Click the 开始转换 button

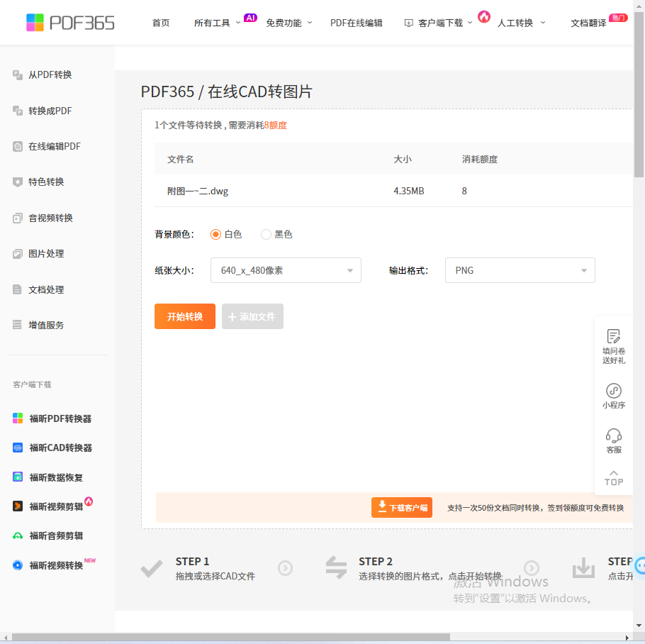[x=185, y=316]
